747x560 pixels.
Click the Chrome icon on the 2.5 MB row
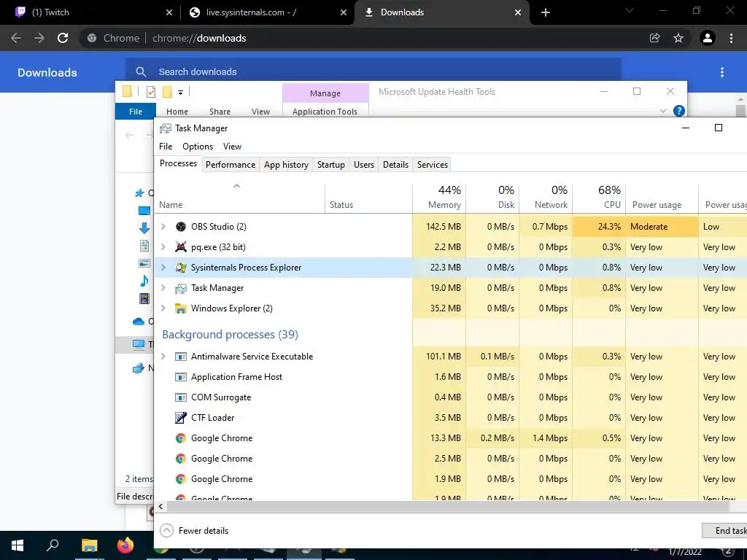point(181,459)
